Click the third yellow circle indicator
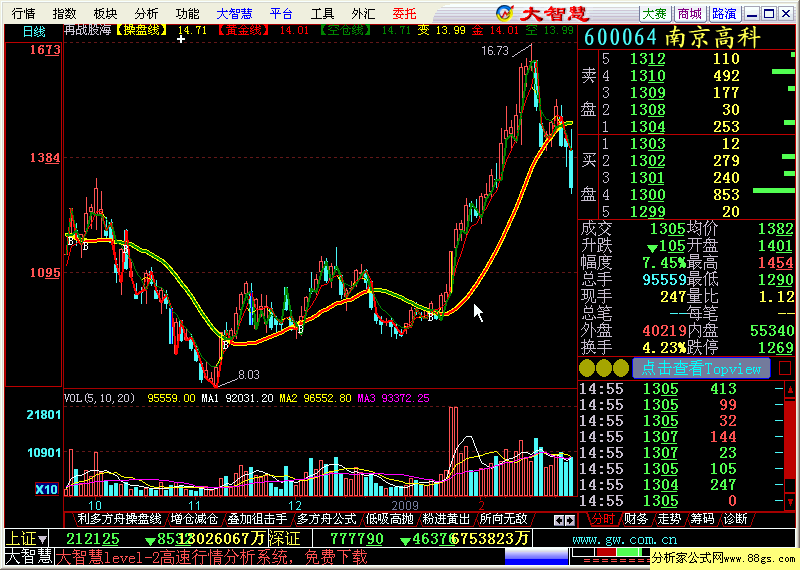 click(621, 368)
